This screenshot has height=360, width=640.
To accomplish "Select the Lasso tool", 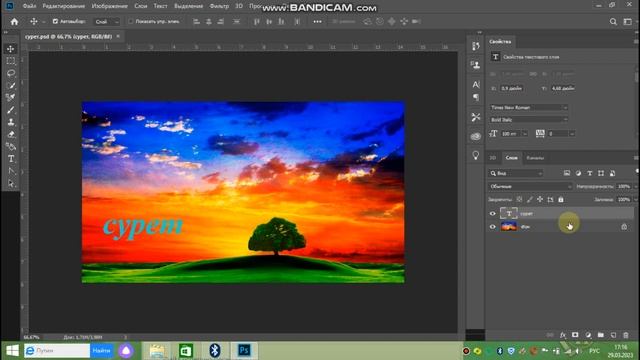I will coord(11,73).
